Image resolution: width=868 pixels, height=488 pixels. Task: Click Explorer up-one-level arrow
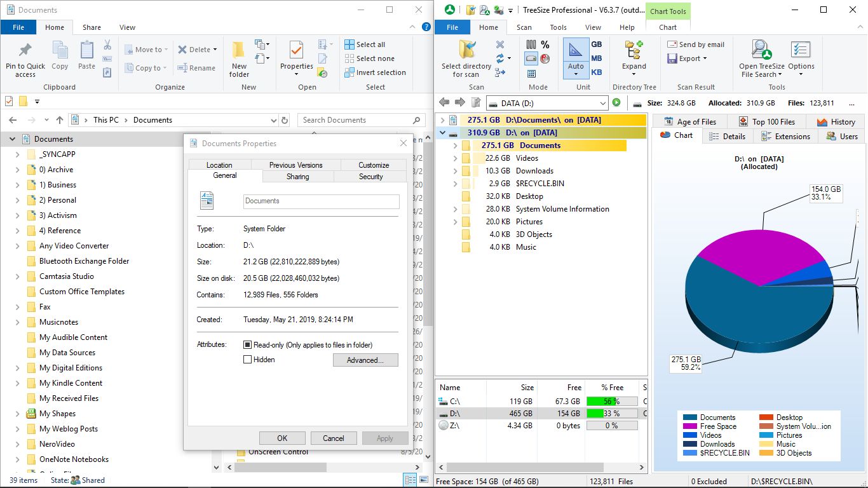60,120
